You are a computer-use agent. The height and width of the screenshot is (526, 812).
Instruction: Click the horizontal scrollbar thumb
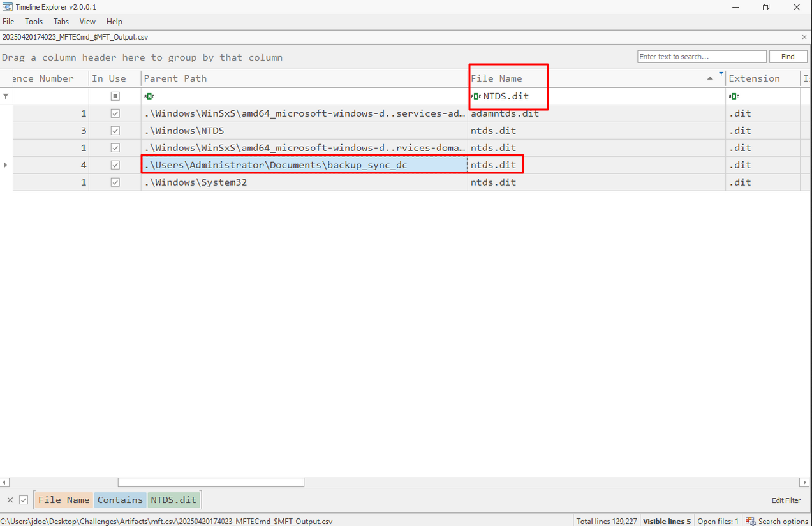coord(210,482)
